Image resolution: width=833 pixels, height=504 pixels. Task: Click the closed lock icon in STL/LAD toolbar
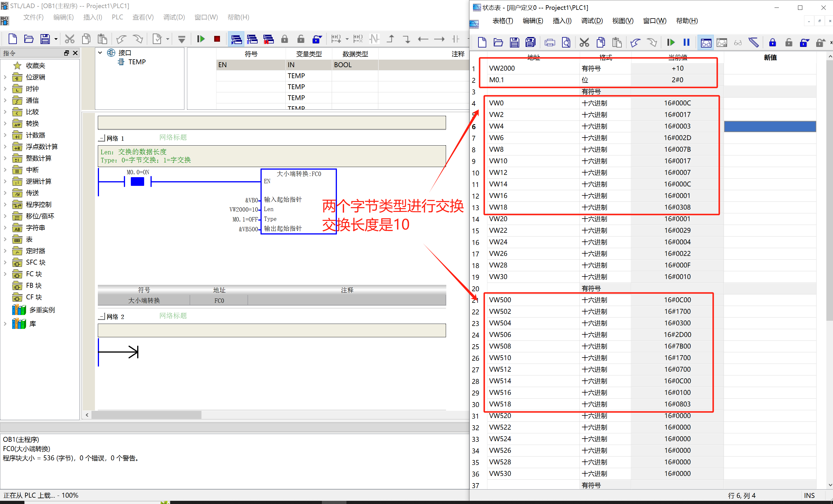tap(285, 39)
